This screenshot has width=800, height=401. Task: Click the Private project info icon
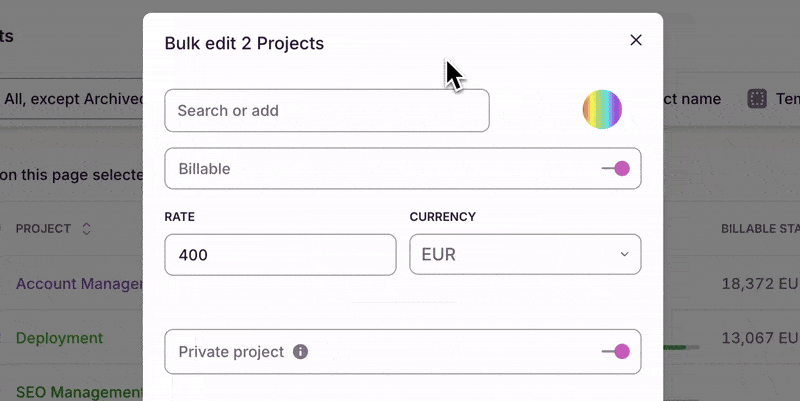coord(300,352)
